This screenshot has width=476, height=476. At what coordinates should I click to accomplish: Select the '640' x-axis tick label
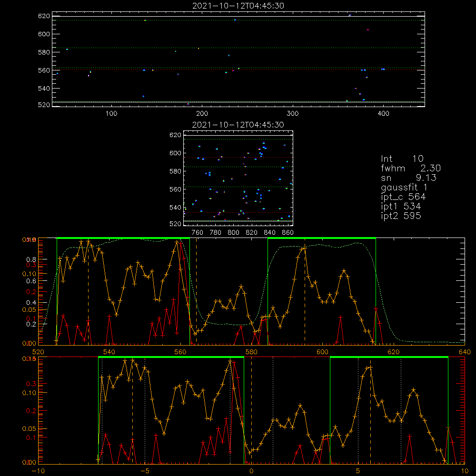(x=465, y=352)
